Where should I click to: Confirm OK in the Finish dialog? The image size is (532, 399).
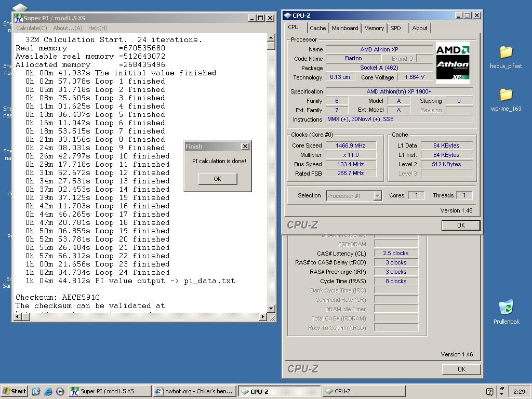coord(218,179)
